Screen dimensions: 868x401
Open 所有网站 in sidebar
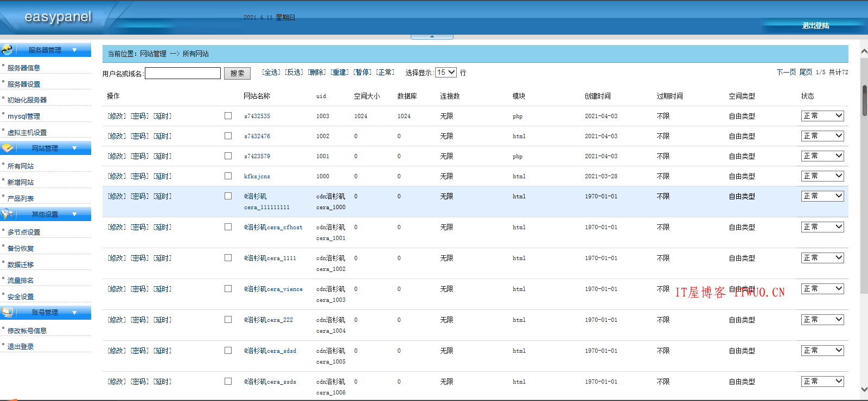coord(21,166)
